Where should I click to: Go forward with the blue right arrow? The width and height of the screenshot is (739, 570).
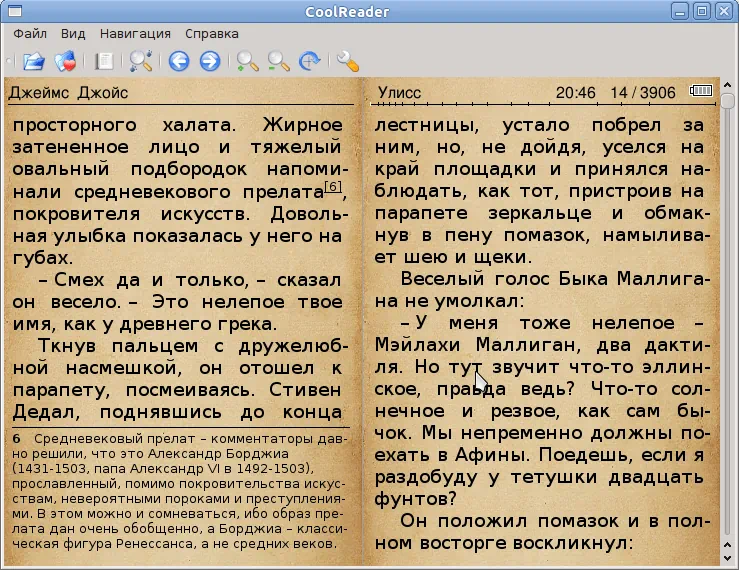tap(209, 61)
